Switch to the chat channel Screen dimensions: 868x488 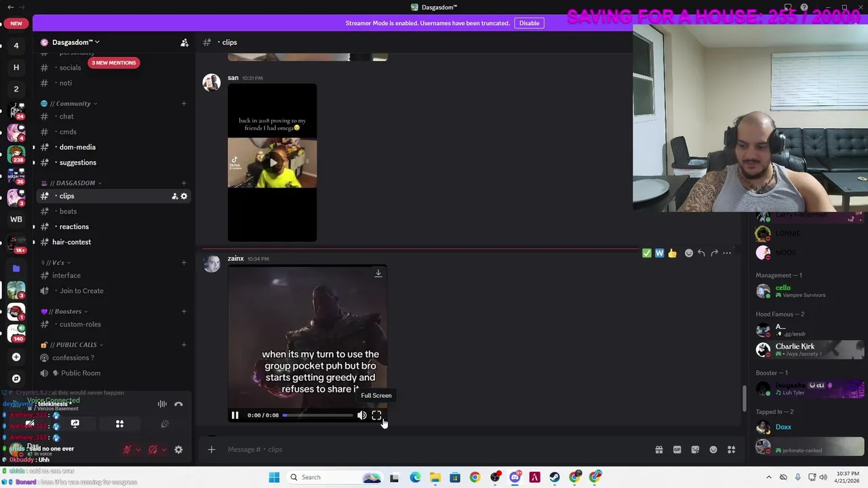pos(113,117)
